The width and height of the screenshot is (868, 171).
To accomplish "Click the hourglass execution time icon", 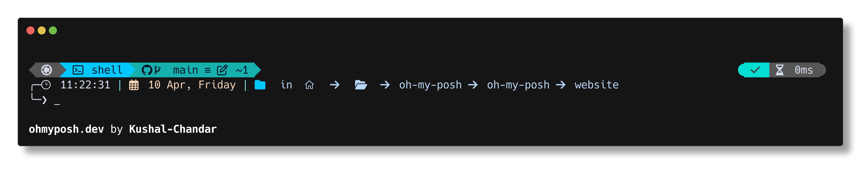I will (x=779, y=70).
